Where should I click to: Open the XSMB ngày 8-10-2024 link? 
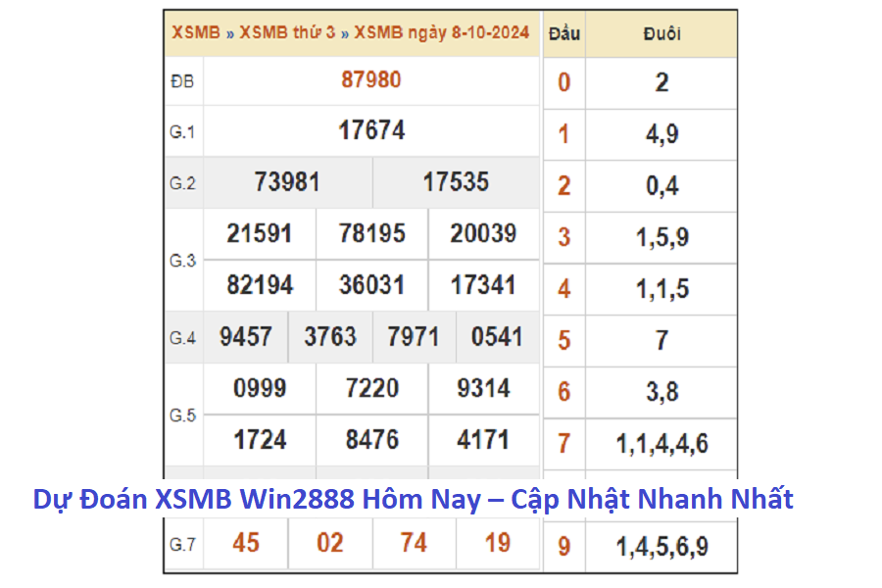pyautogui.click(x=441, y=32)
